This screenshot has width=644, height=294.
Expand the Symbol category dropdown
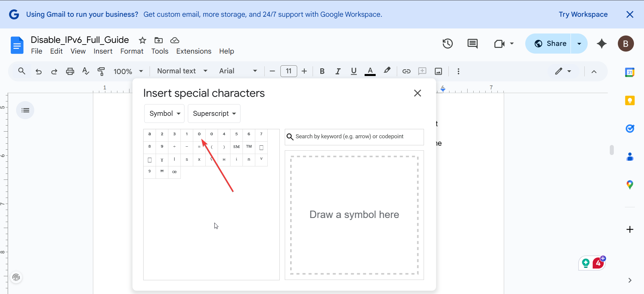coord(164,114)
